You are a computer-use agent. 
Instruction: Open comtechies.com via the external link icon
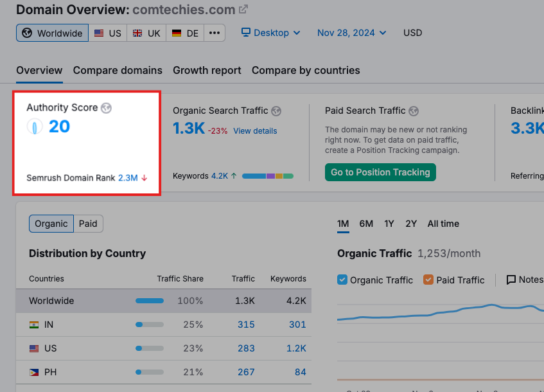(x=242, y=10)
